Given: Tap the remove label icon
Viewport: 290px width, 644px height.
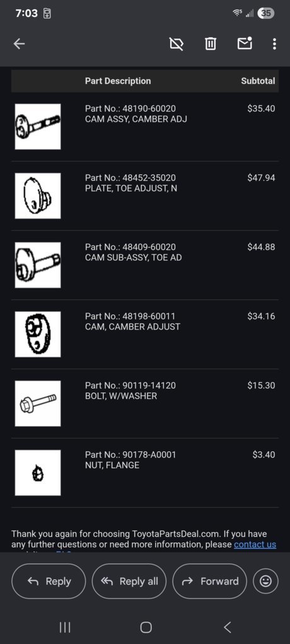Looking at the screenshot, I should (x=177, y=43).
